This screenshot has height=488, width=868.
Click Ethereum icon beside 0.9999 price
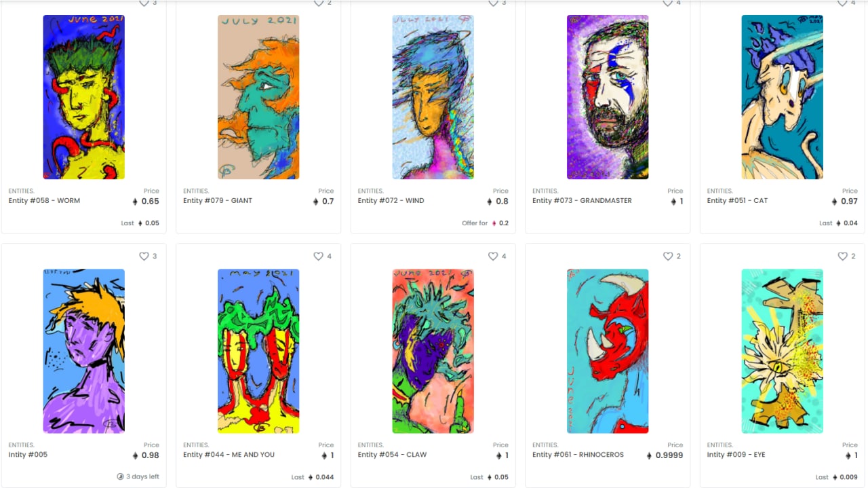click(x=648, y=455)
